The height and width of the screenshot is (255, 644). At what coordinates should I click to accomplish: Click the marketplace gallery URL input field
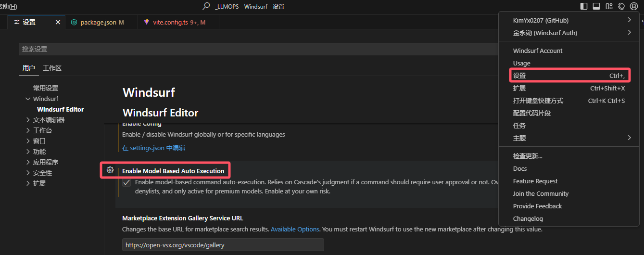223,245
